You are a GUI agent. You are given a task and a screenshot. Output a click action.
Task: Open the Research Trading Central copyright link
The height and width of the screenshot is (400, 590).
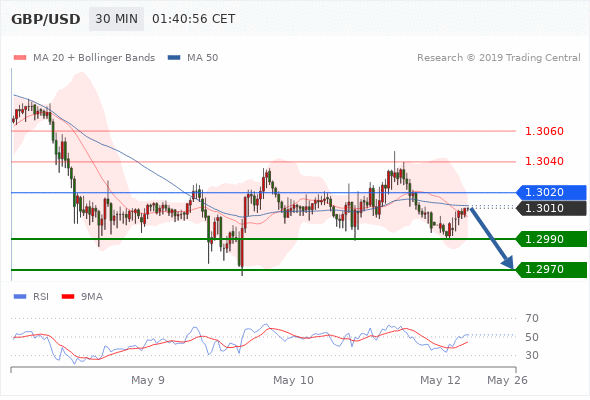(499, 58)
